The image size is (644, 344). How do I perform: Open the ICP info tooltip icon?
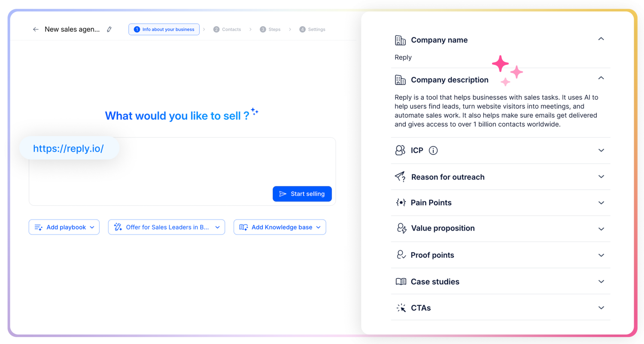(433, 150)
